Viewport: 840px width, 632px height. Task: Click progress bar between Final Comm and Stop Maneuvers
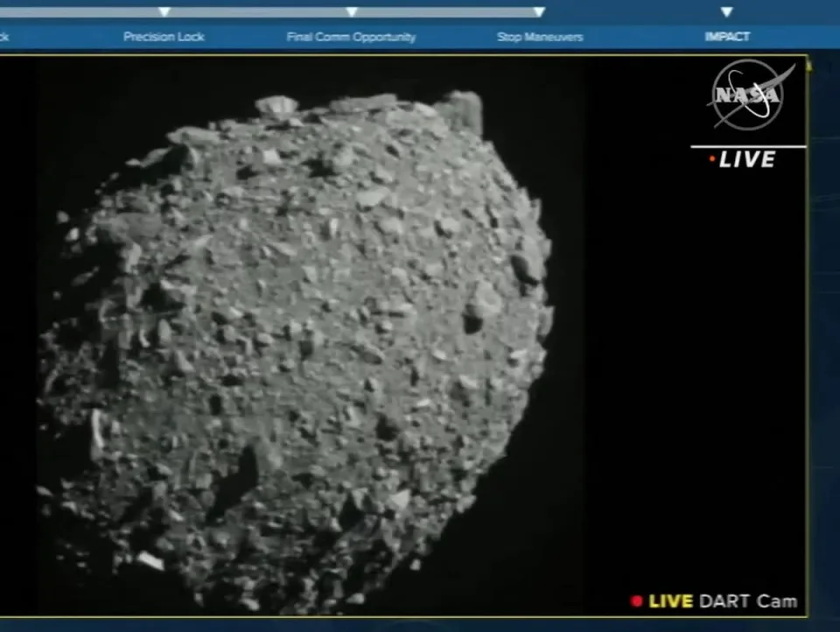pos(446,12)
